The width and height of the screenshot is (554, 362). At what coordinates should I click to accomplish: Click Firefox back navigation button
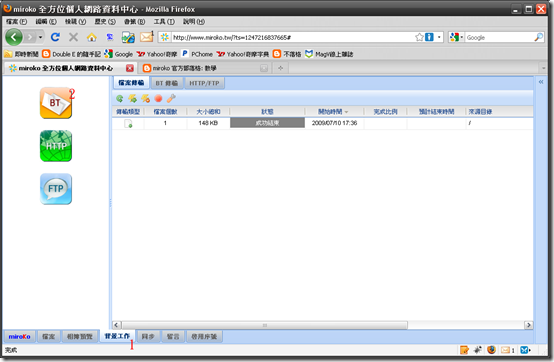pyautogui.click(x=14, y=37)
